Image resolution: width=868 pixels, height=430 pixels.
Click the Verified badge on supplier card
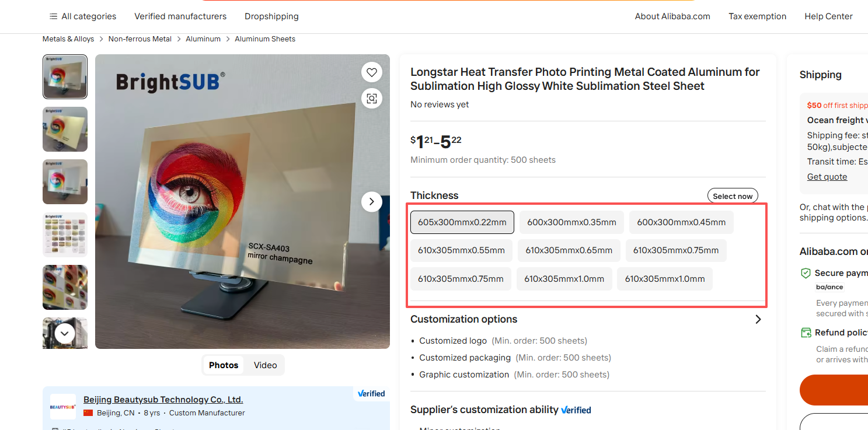tap(371, 393)
